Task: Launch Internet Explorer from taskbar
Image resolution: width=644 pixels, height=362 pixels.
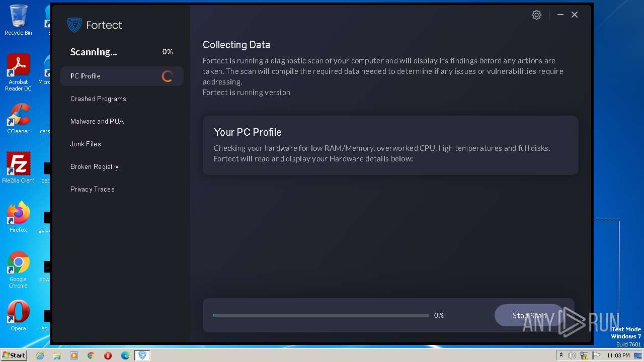Action: 40,355
